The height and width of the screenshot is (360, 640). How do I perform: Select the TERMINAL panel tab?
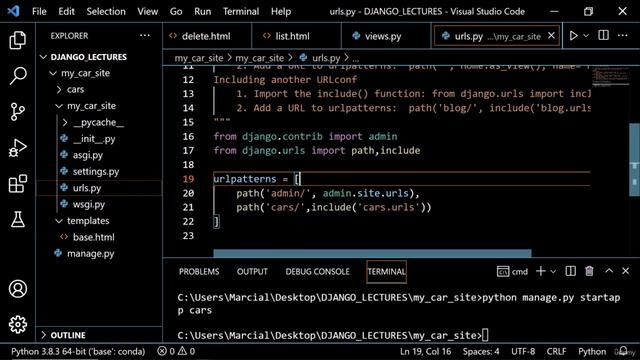pyautogui.click(x=386, y=271)
